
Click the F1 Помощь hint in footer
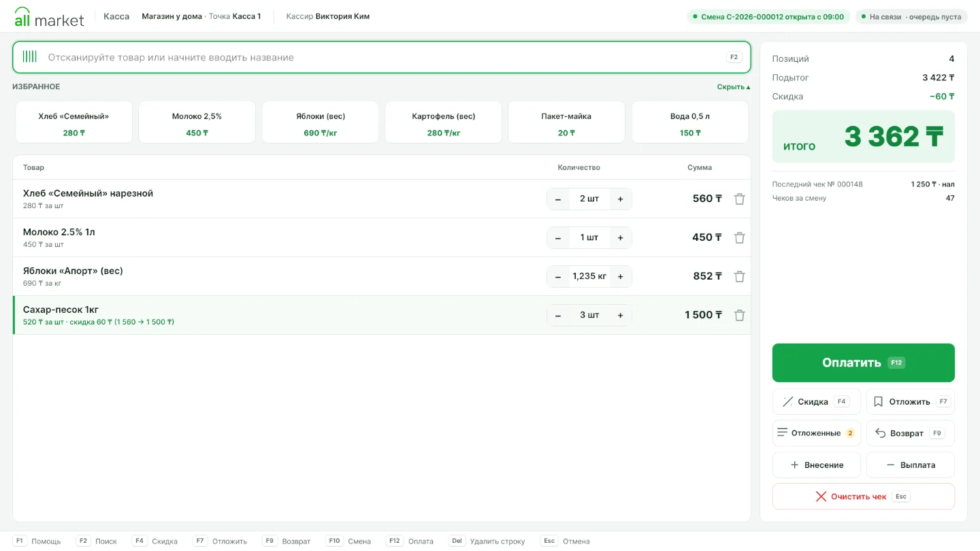[x=37, y=541]
